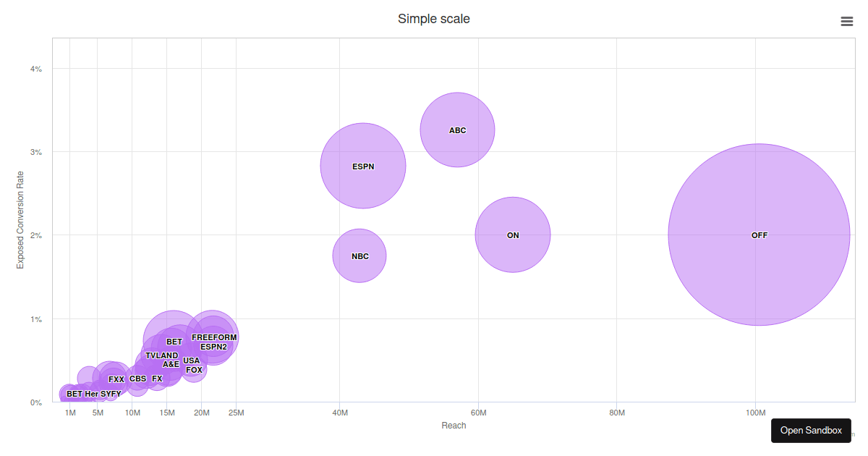Click the FREEFORM bubble label

pyautogui.click(x=214, y=337)
